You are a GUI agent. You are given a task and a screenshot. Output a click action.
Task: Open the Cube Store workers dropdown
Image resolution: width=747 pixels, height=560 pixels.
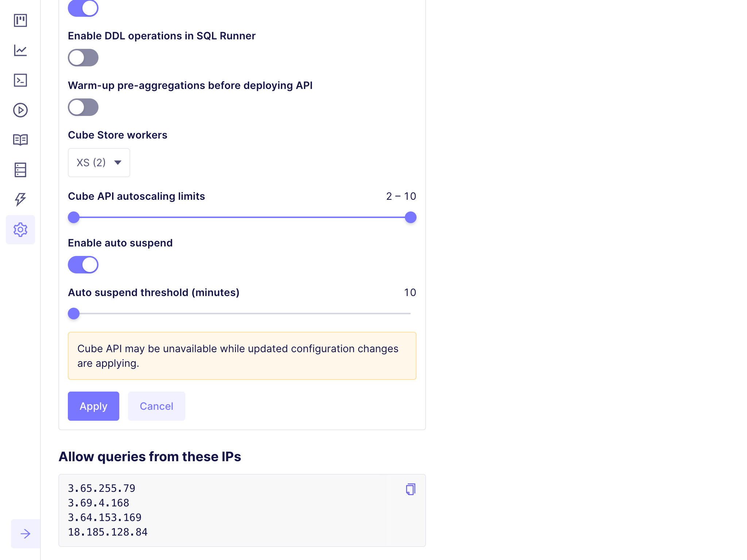(99, 163)
